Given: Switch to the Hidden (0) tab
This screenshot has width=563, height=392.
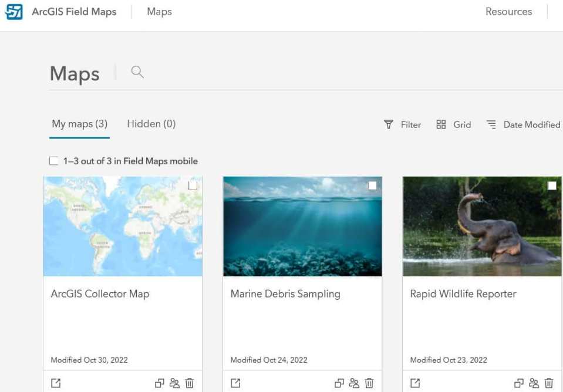Looking at the screenshot, I should coord(151,124).
